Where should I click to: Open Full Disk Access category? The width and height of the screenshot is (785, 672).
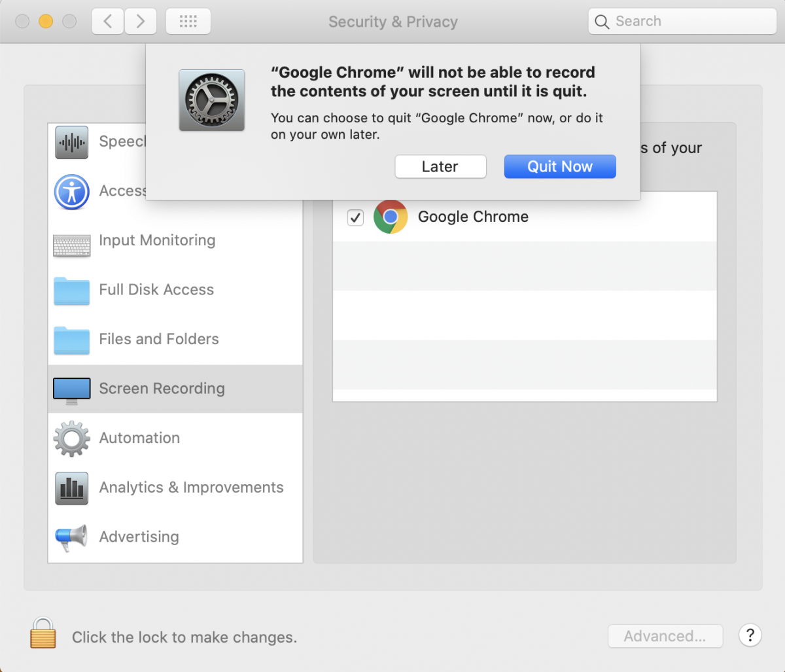tap(156, 289)
